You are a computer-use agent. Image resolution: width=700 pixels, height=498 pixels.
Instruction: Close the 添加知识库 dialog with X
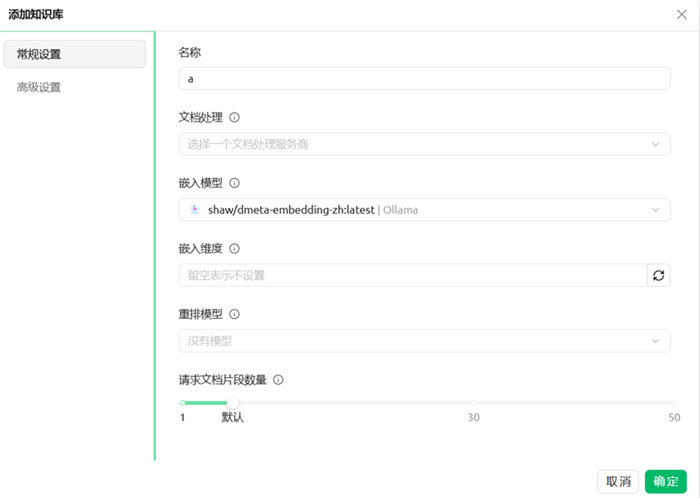pyautogui.click(x=682, y=14)
